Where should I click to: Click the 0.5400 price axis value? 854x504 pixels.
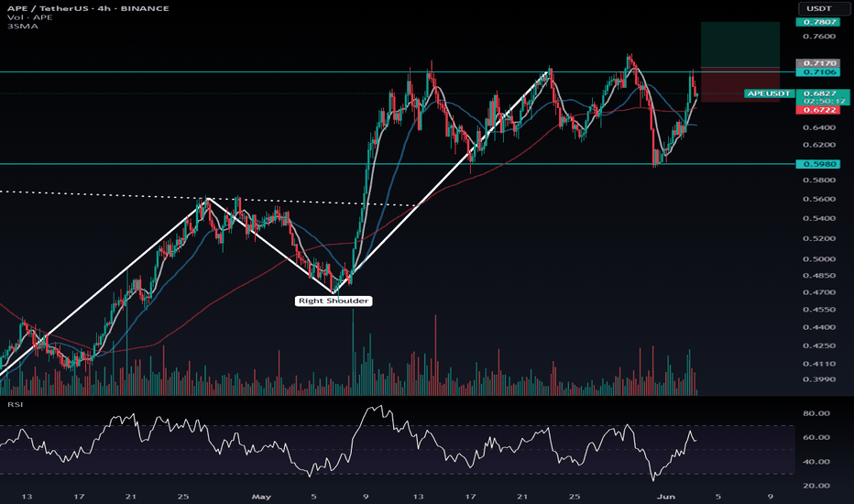point(819,218)
